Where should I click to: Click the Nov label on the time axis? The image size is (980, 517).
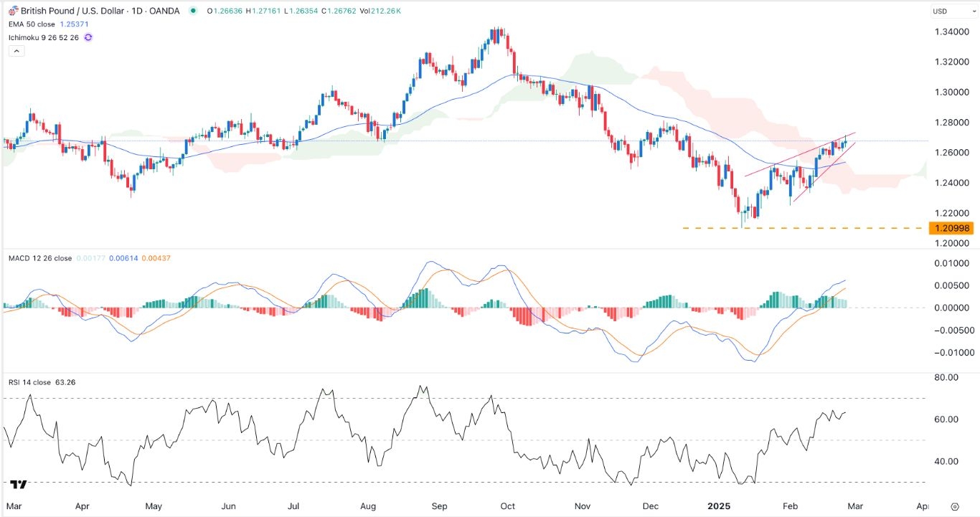click(581, 506)
